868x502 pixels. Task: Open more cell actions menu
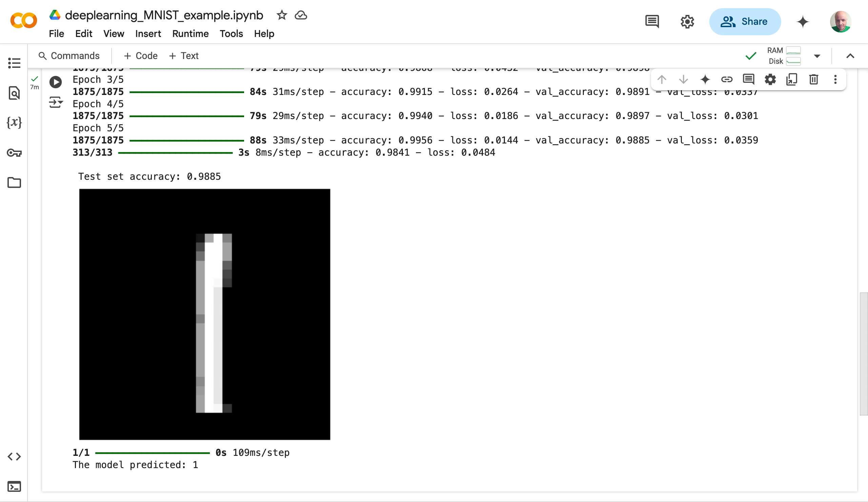(x=835, y=80)
